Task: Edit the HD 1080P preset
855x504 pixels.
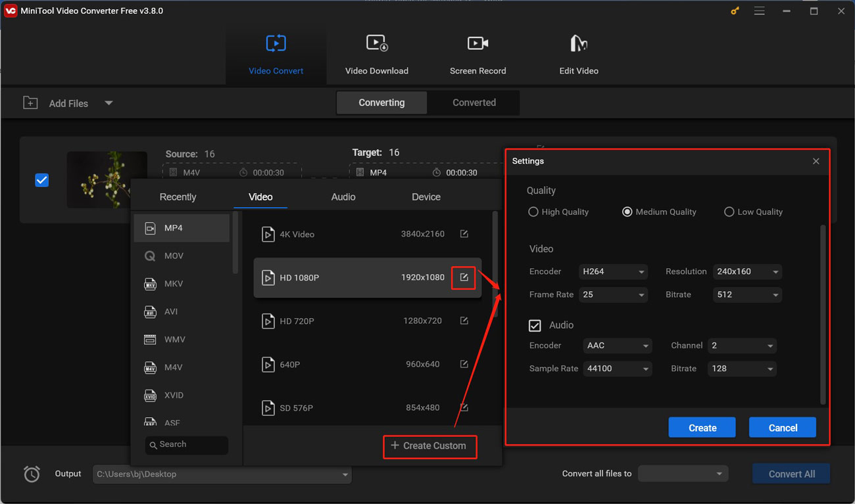Action: 464,277
